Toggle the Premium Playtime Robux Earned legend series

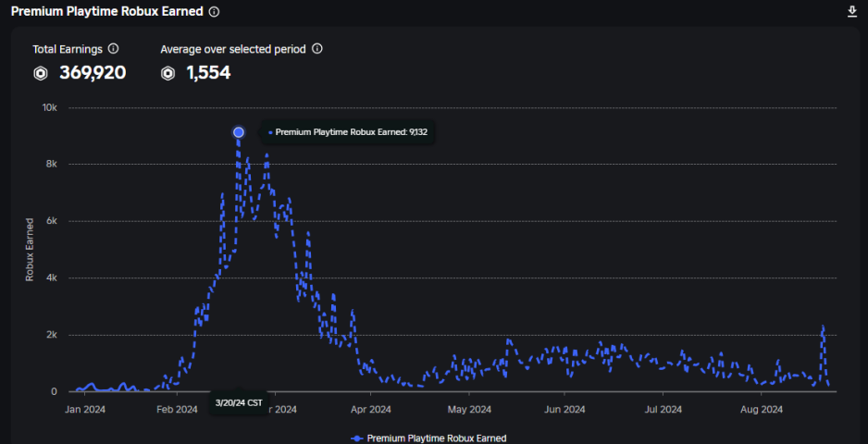[436, 438]
